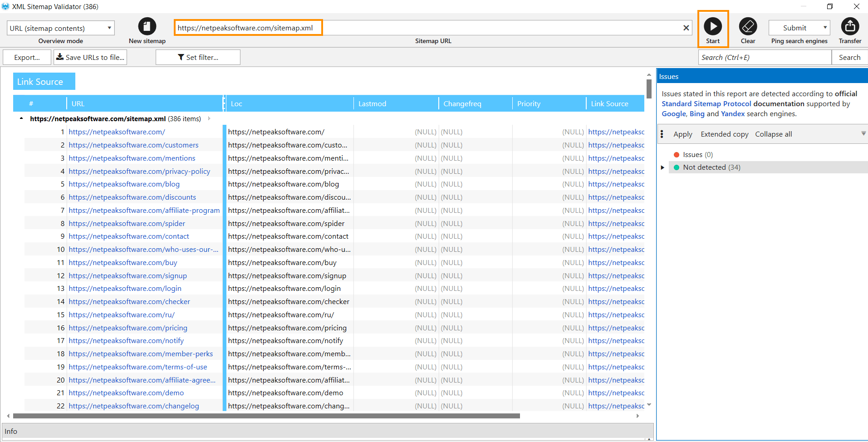Open the netpeaksoftware.com/customers URL link

point(133,145)
